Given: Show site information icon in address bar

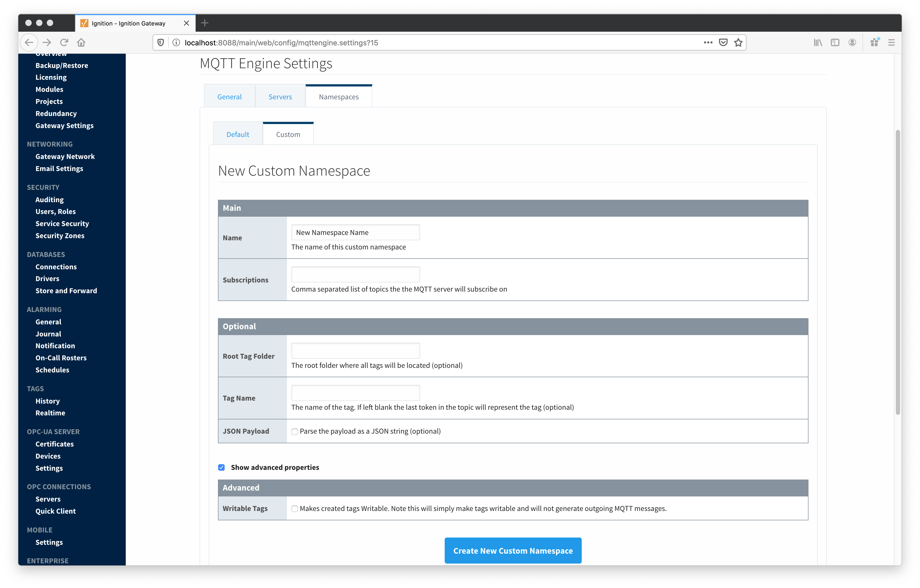Looking at the screenshot, I should click(176, 42).
